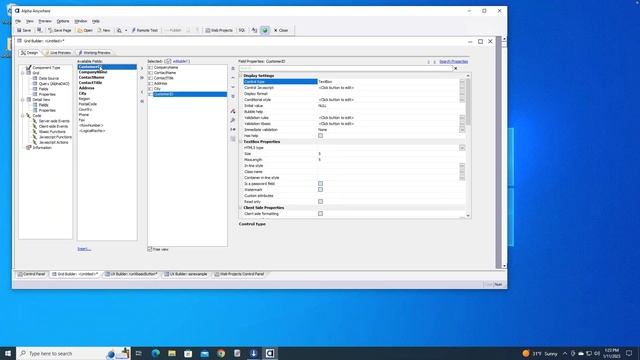
Task: Switch to the Web Projects Control Panel tab
Action: pos(240,274)
